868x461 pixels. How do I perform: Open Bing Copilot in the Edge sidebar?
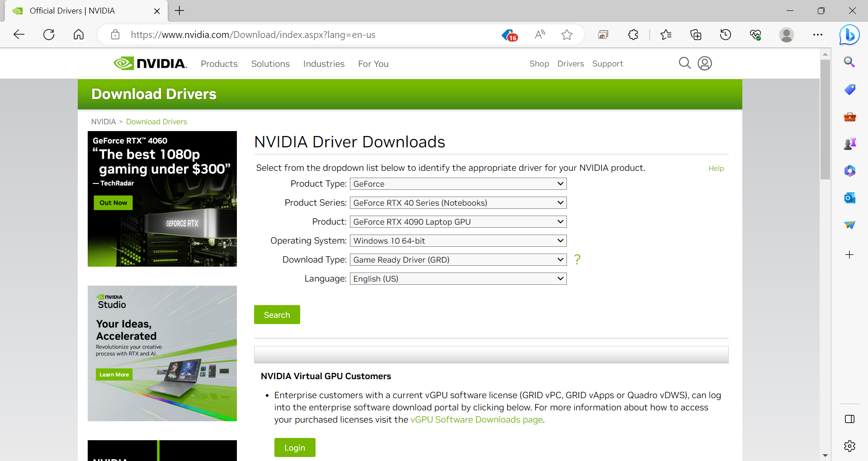pos(849,35)
